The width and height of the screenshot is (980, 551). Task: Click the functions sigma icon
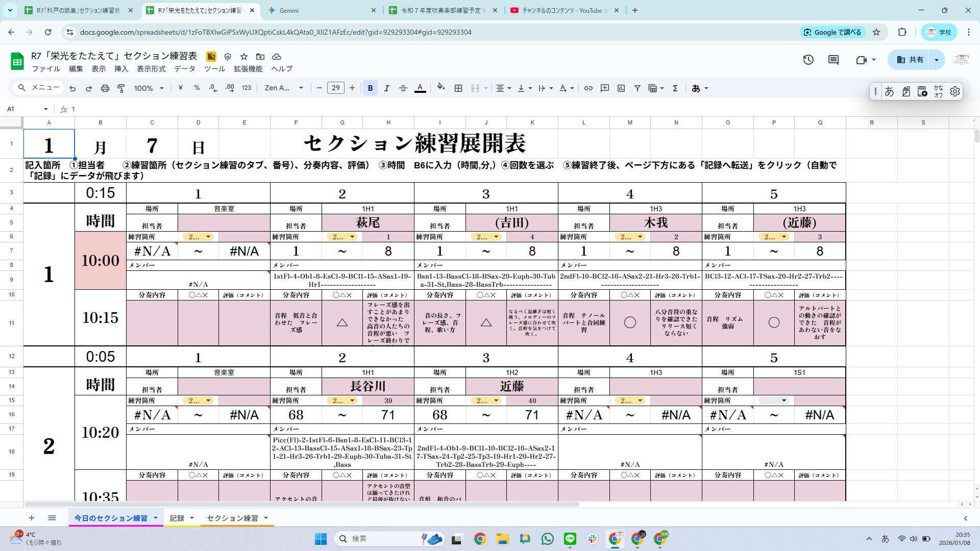click(675, 88)
